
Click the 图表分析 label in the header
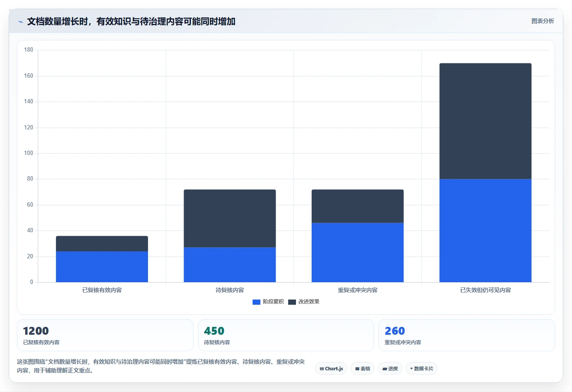pos(542,21)
